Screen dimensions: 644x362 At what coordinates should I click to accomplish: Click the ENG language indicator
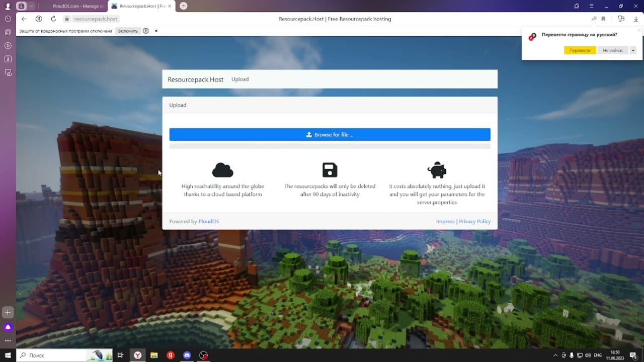coord(598,355)
